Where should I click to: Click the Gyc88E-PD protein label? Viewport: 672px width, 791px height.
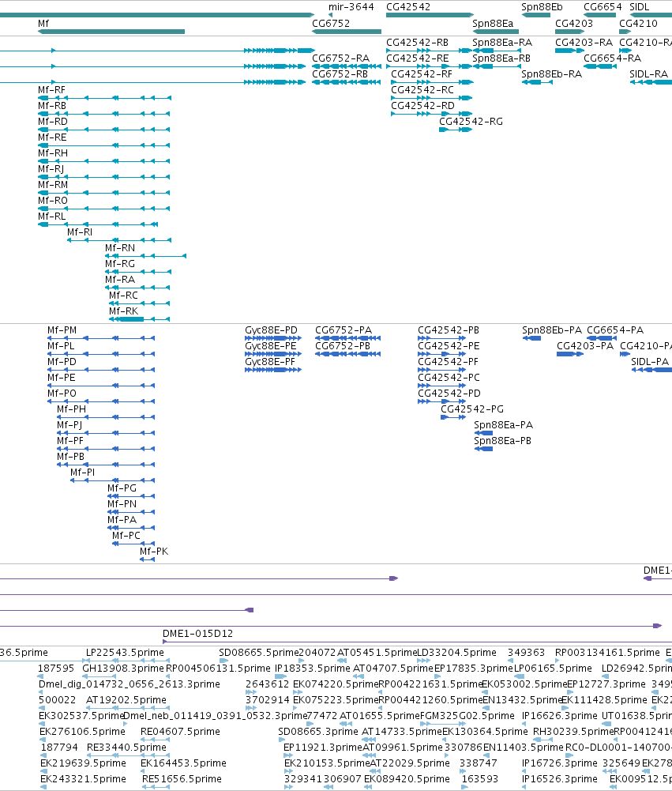tap(271, 330)
